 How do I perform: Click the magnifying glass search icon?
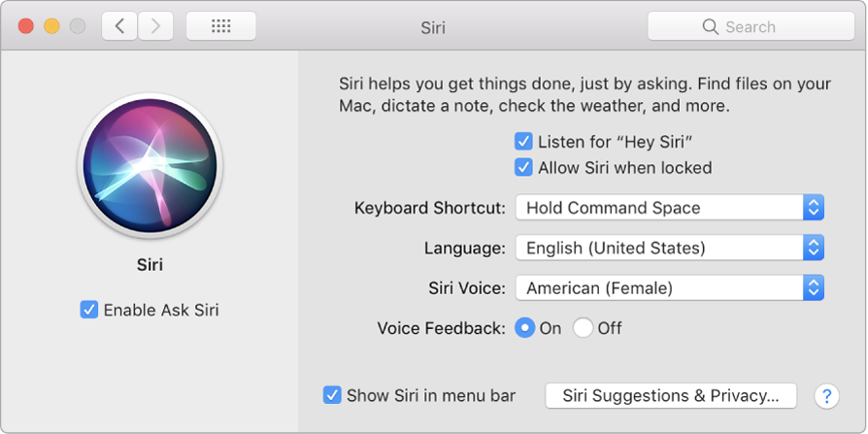[711, 27]
